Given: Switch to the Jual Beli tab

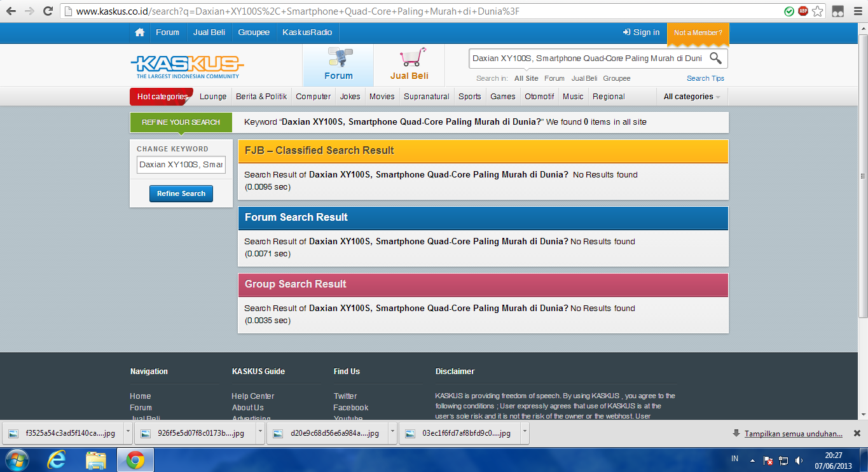Looking at the screenshot, I should coord(409,66).
